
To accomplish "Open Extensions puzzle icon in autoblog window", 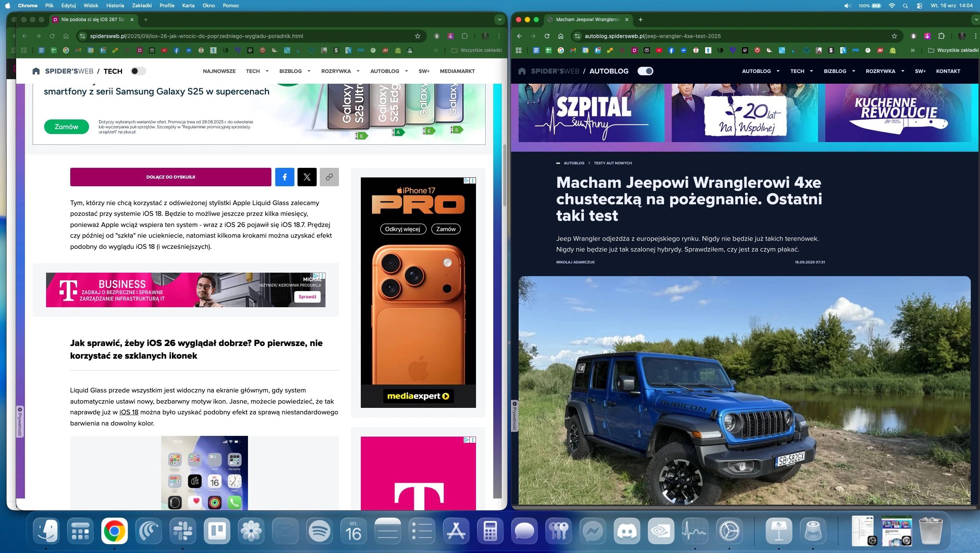I will tap(941, 36).
